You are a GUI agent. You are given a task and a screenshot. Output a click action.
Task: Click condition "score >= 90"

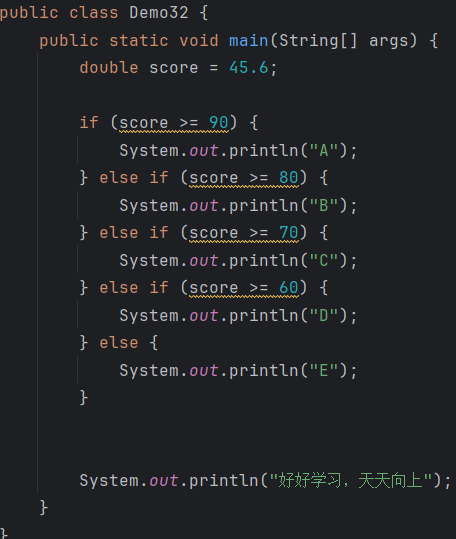tap(174, 123)
